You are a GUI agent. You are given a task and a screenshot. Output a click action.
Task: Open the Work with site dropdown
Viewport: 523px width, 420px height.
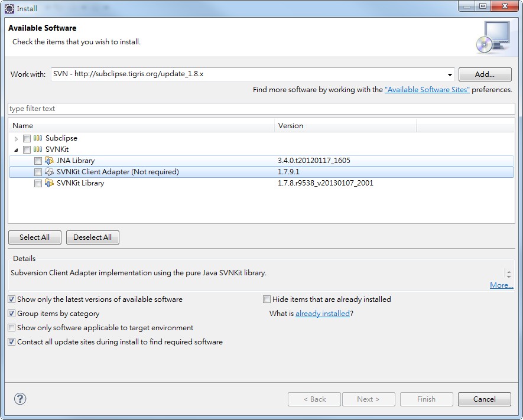[x=450, y=74]
